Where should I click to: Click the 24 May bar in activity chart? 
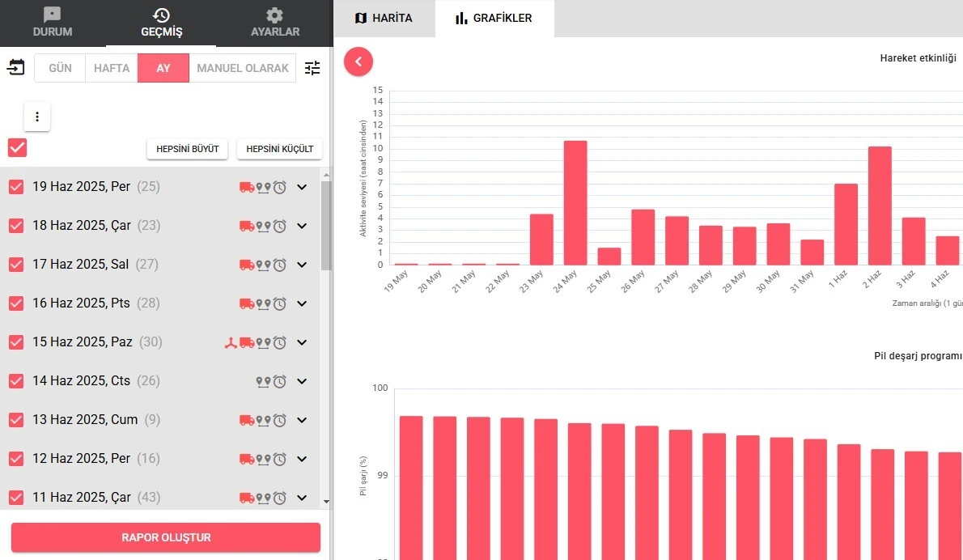tap(575, 202)
